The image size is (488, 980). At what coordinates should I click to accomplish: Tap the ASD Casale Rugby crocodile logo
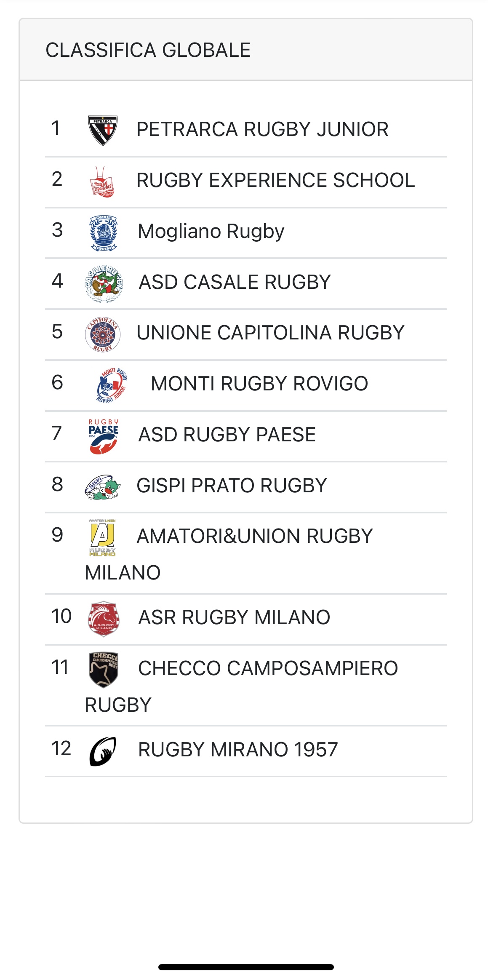coord(104,283)
